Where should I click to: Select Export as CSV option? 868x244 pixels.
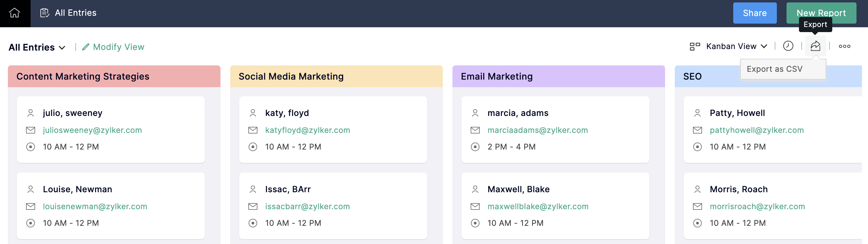click(774, 69)
